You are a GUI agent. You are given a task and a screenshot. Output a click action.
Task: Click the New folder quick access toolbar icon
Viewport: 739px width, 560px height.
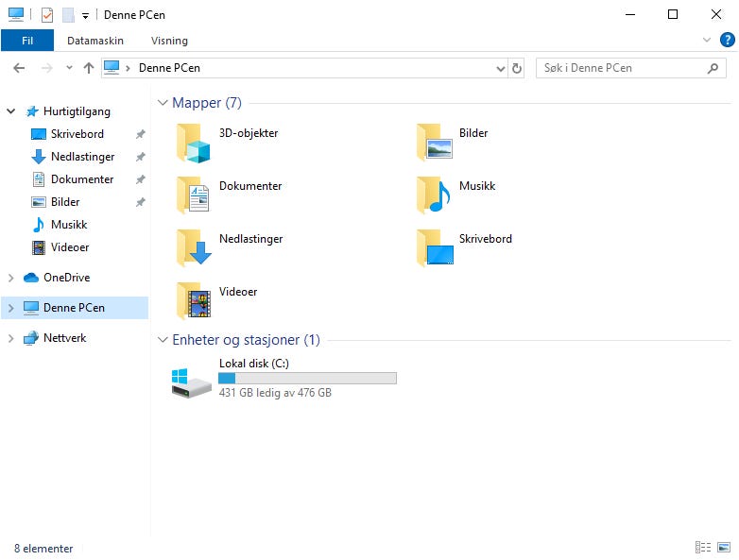pyautogui.click(x=68, y=15)
